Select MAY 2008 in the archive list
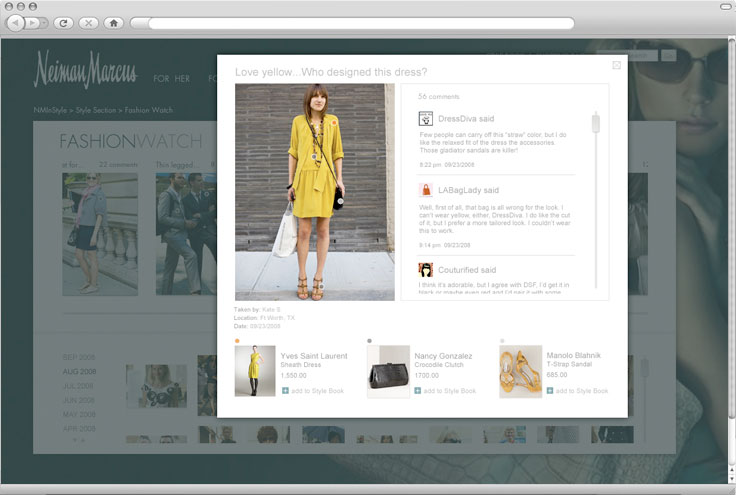Screen dimensions: 736x495 coord(79,414)
